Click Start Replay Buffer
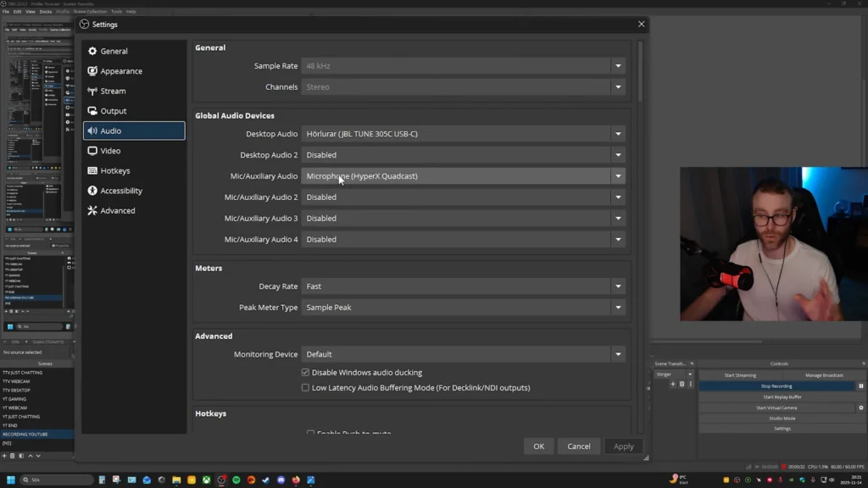The image size is (868, 488). click(x=782, y=396)
